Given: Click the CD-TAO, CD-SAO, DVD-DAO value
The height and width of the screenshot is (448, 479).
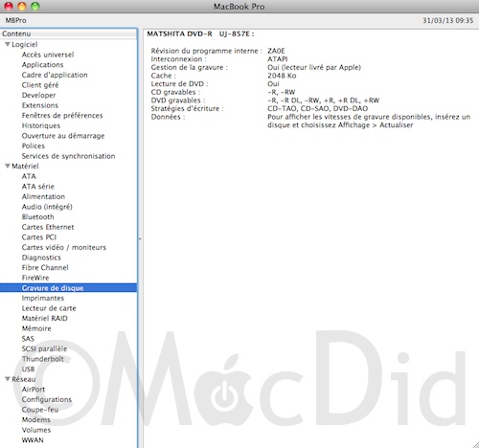Looking at the screenshot, I should 317,108.
